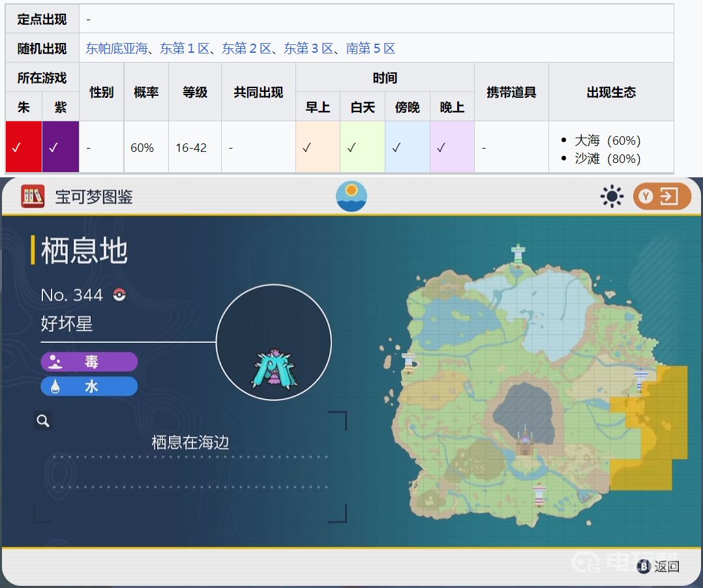Click the 携带道具 column header
This screenshot has height=588, width=703.
click(x=511, y=92)
